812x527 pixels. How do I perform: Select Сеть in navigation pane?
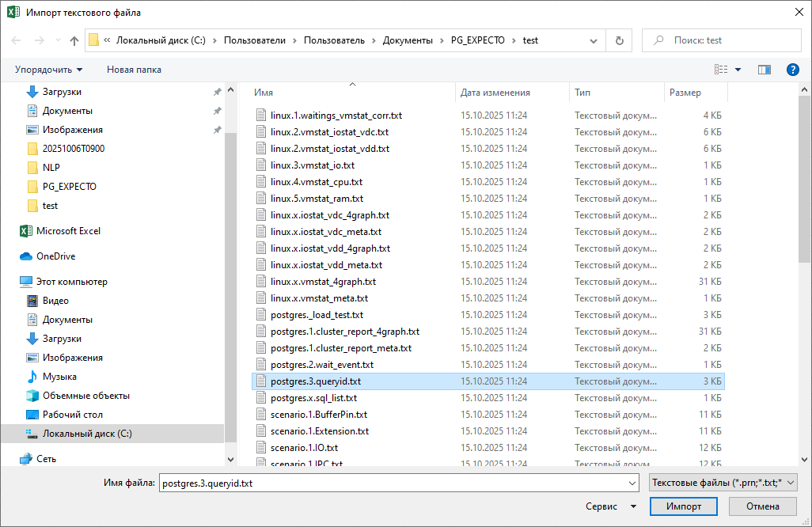point(46,459)
